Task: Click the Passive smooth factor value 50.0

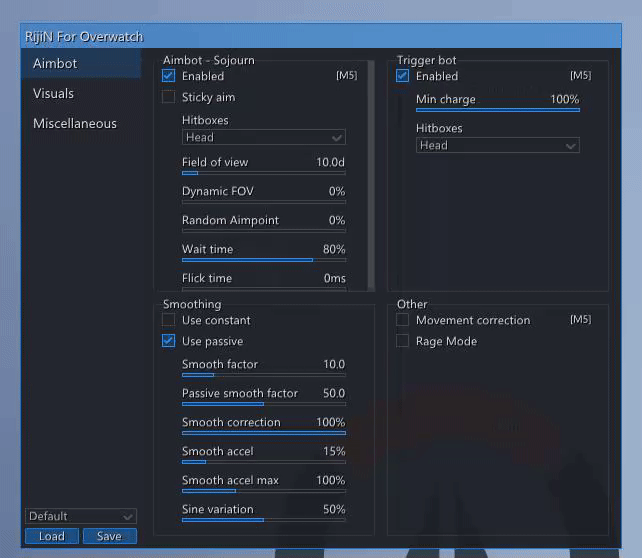Action: pyautogui.click(x=334, y=393)
